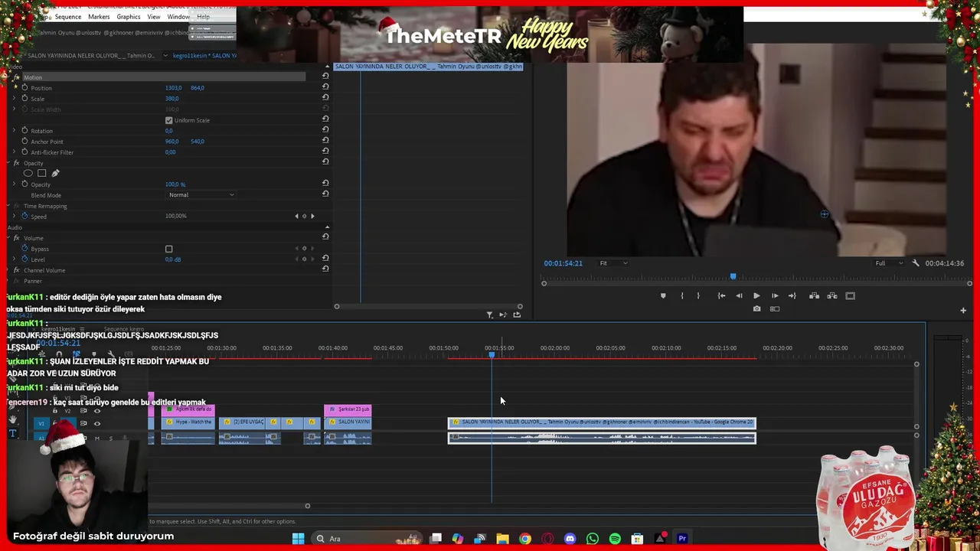Click the Lift button

coord(814,295)
